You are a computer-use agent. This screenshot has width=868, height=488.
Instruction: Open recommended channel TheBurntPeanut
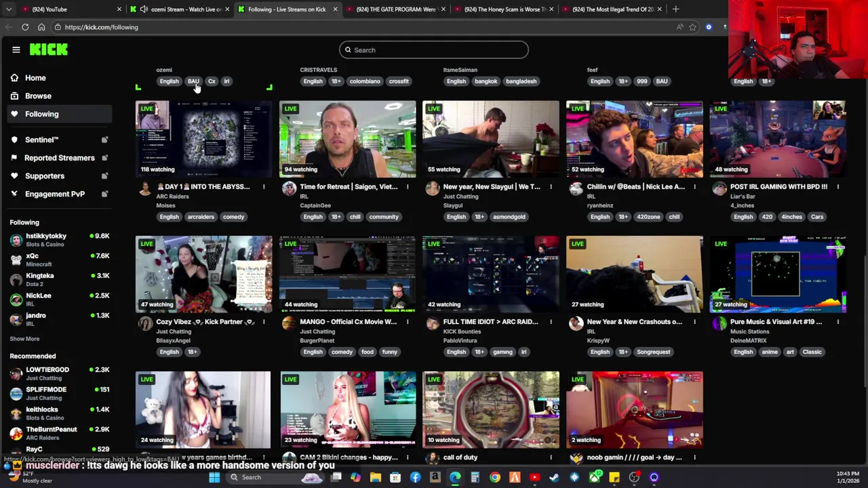60,432
